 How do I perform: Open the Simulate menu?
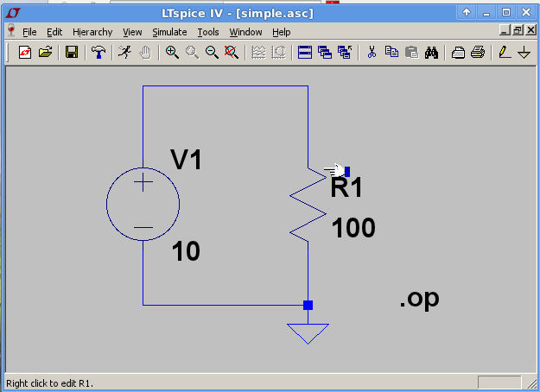point(170,32)
